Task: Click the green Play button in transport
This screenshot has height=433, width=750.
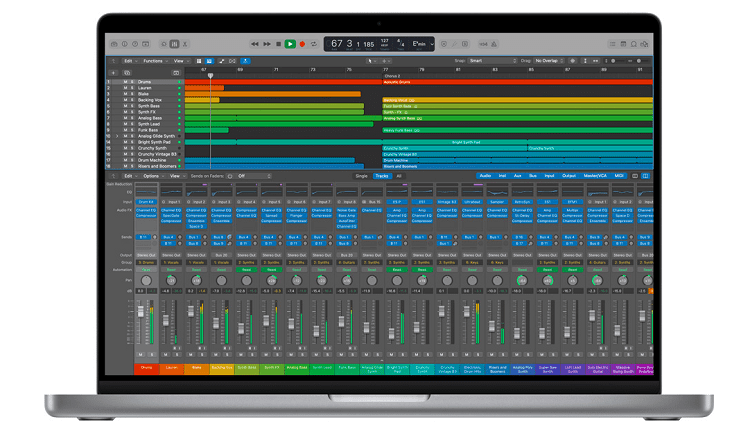Action: pyautogui.click(x=290, y=44)
